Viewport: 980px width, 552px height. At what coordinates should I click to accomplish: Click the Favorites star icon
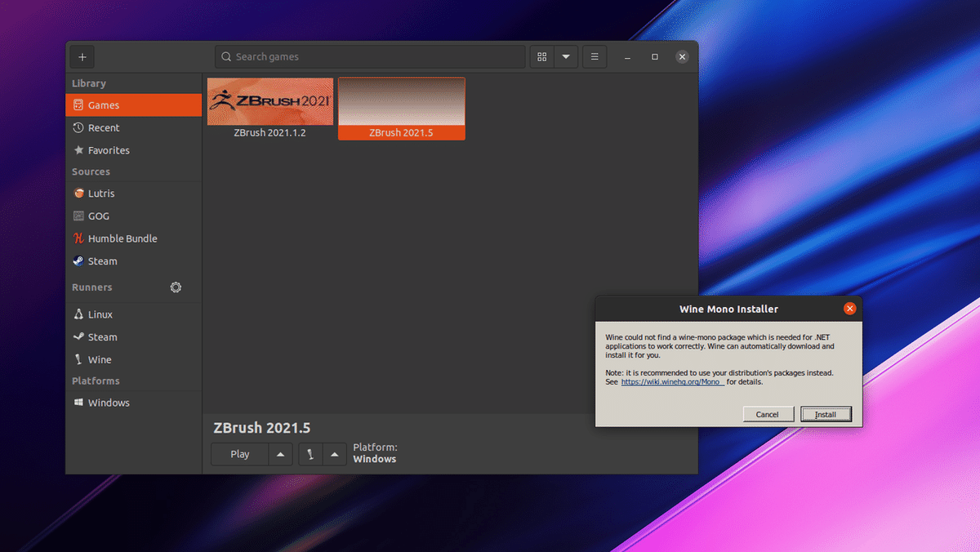coord(78,151)
